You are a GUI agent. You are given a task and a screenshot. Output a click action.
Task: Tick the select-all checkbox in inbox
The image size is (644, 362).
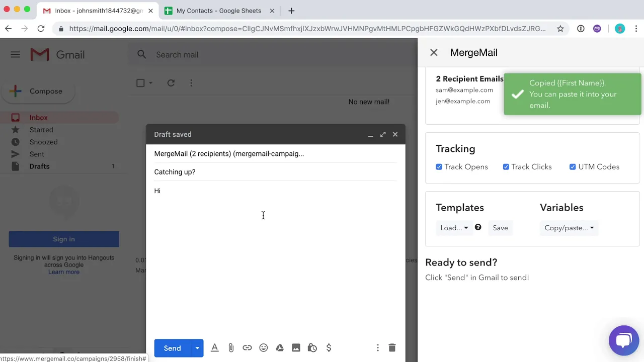tap(140, 83)
